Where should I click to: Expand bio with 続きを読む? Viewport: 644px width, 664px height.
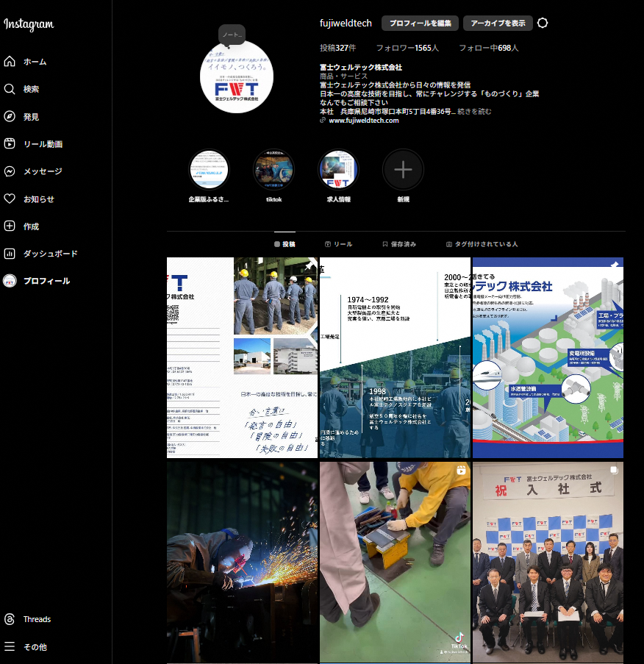pyautogui.click(x=474, y=112)
